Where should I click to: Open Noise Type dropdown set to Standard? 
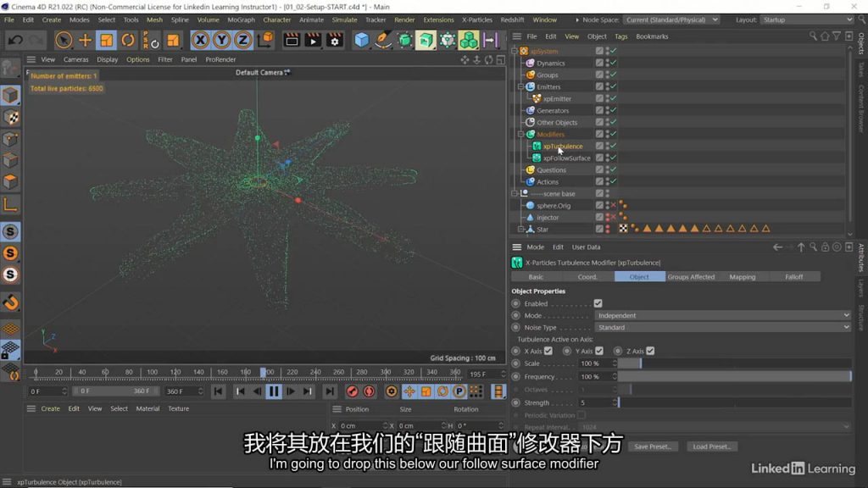722,328
